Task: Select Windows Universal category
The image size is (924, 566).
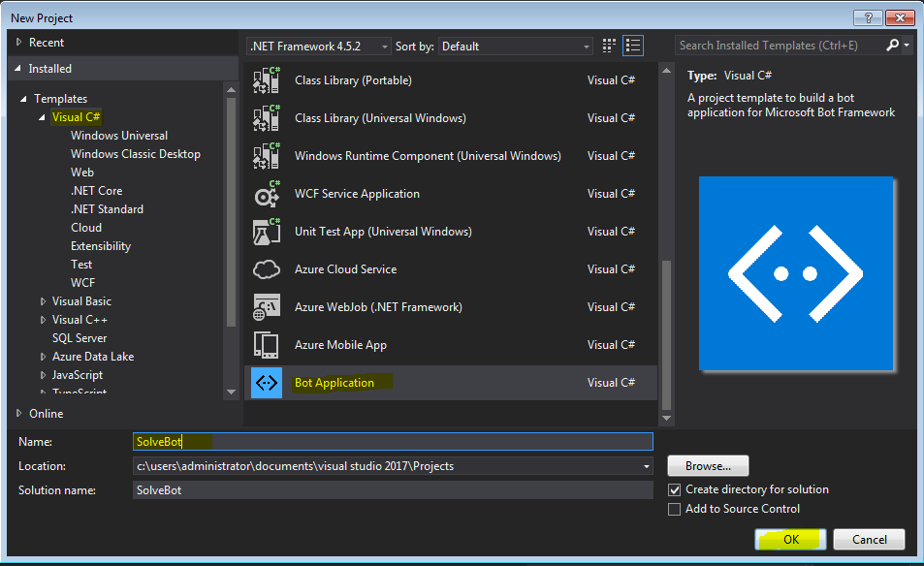Action: point(119,136)
